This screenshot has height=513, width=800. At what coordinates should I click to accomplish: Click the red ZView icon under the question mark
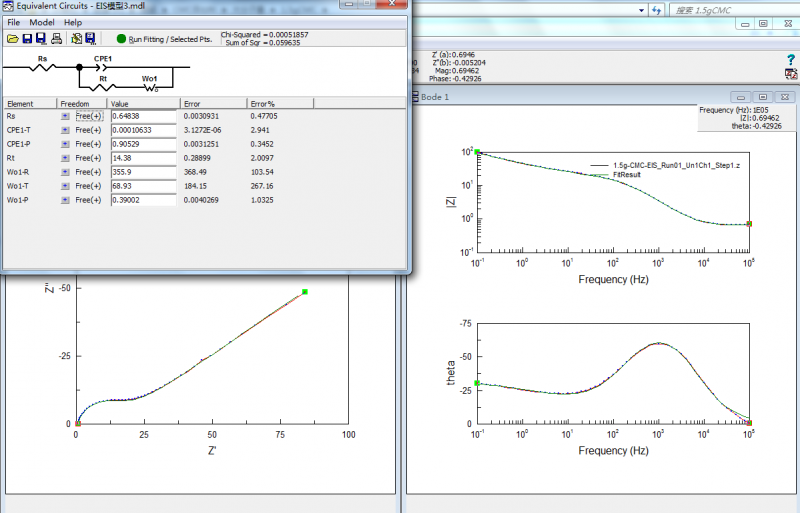click(791, 74)
